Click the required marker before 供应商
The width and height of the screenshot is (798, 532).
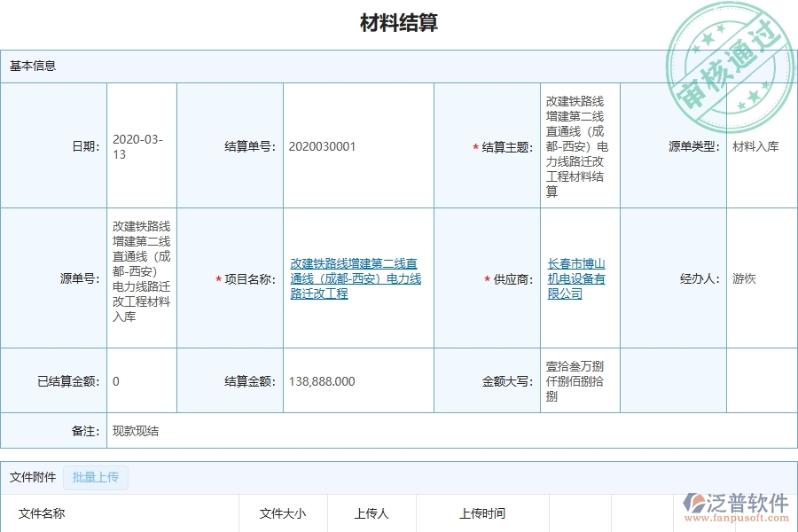(485, 278)
